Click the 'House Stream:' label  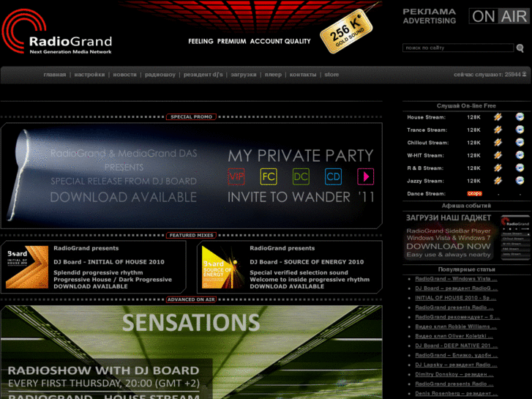coord(426,117)
